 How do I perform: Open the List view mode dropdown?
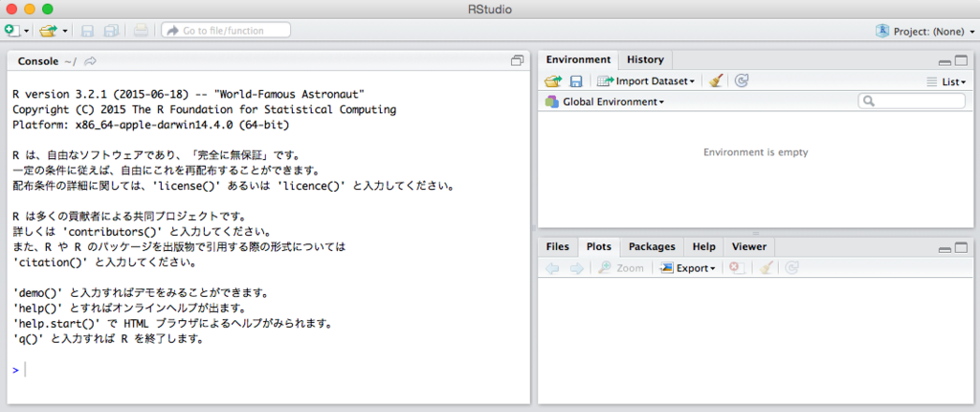pyautogui.click(x=947, y=81)
